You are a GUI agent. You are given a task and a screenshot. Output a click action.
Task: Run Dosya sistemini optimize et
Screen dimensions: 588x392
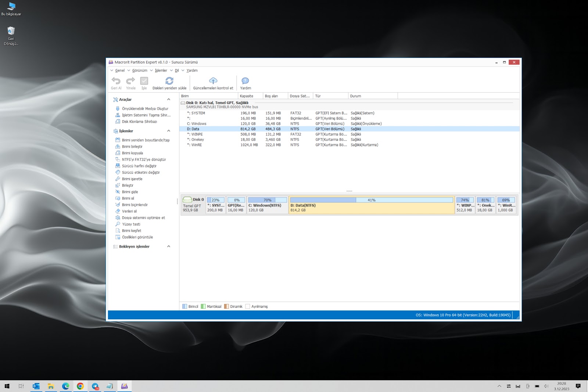click(143, 218)
